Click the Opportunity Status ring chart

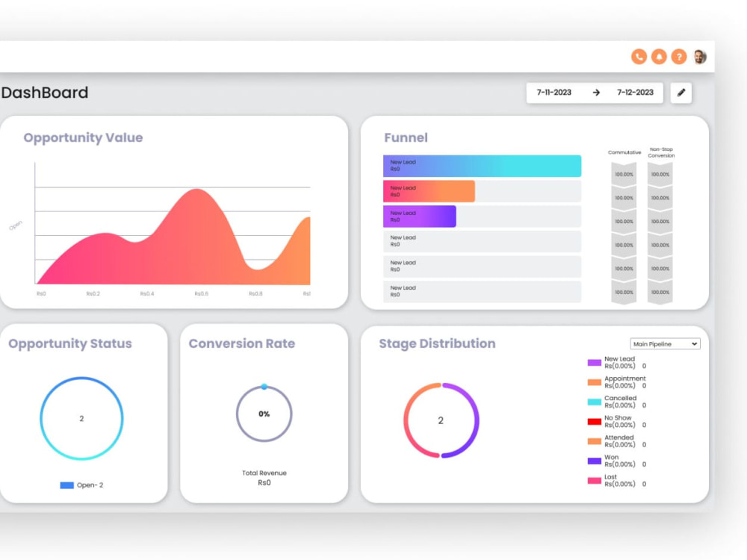(81, 419)
